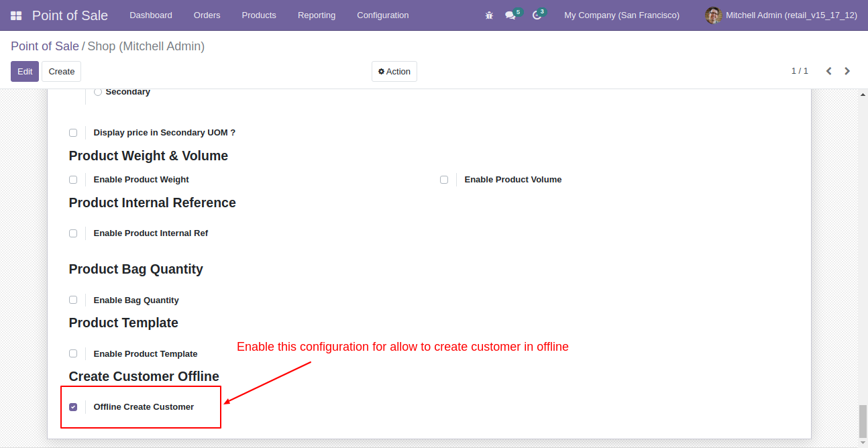Screen dimensions: 868x448
Task: Click Product Weight & Volume heading
Action: [148, 156]
